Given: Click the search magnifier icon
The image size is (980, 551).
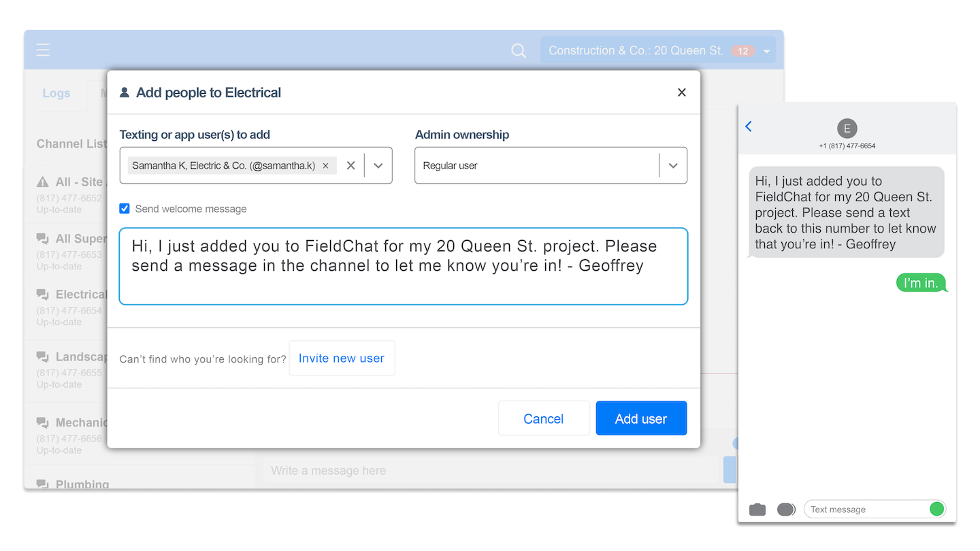Looking at the screenshot, I should point(519,50).
